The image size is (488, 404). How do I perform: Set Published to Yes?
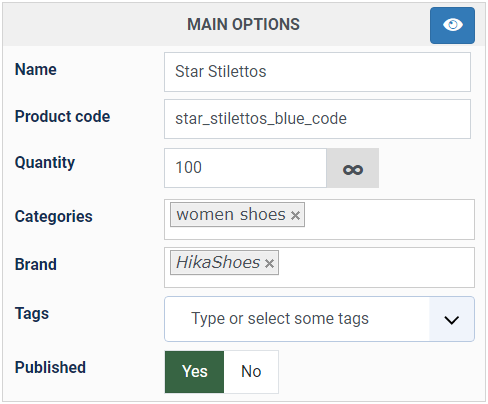click(194, 372)
